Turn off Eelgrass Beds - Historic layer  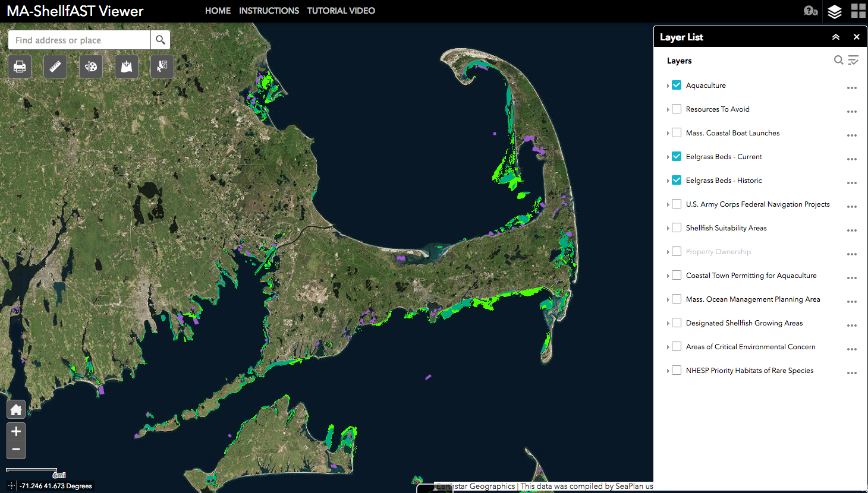coord(677,180)
